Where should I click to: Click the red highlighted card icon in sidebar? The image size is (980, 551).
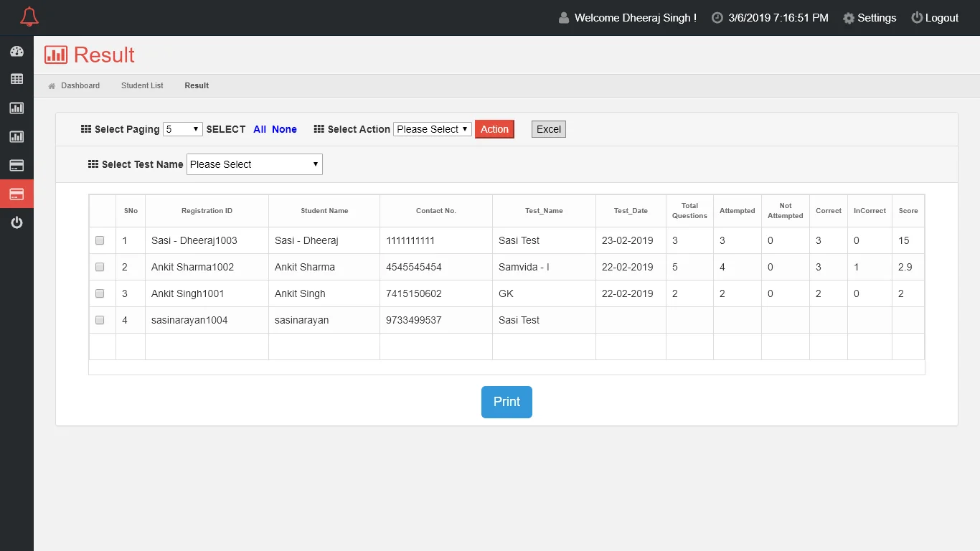coord(17,194)
